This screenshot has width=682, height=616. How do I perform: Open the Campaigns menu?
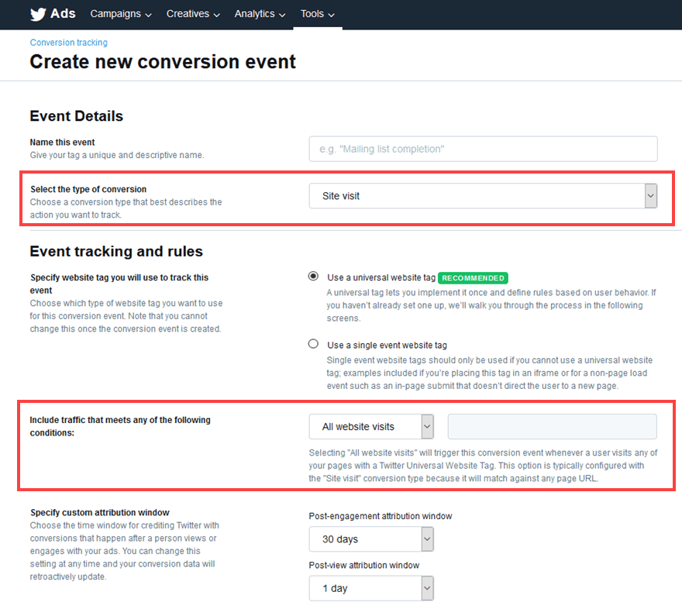point(120,14)
